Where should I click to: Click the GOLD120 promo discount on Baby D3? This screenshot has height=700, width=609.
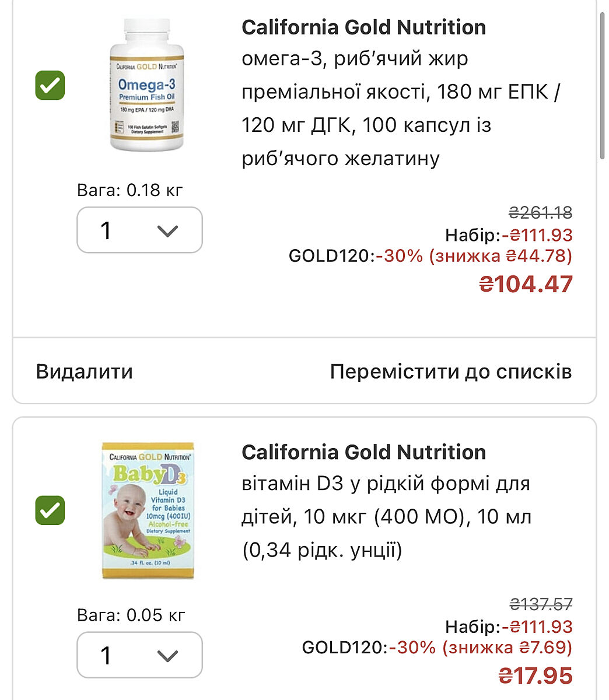[437, 647]
